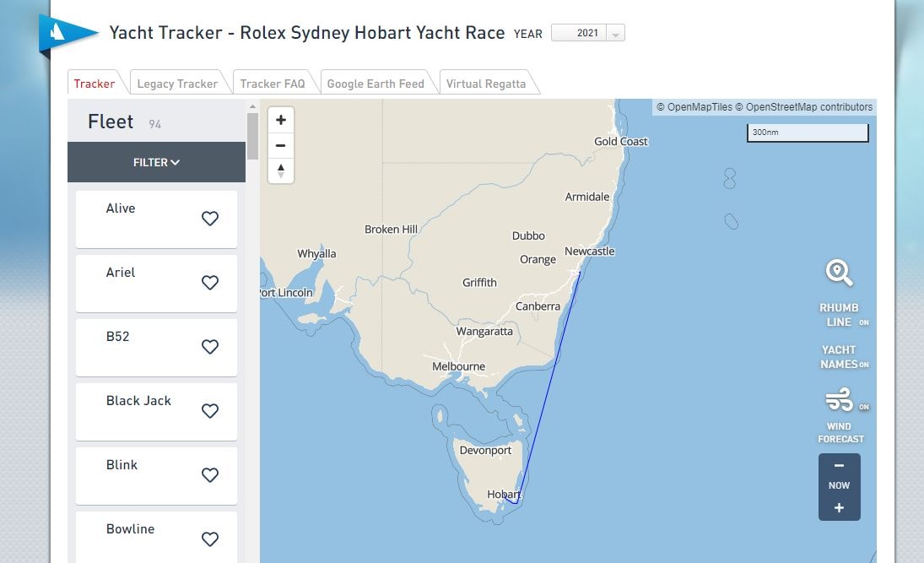Screen dimensions: 924x563
Task: Click the heart icon beside Bowline
Action: 209,539
